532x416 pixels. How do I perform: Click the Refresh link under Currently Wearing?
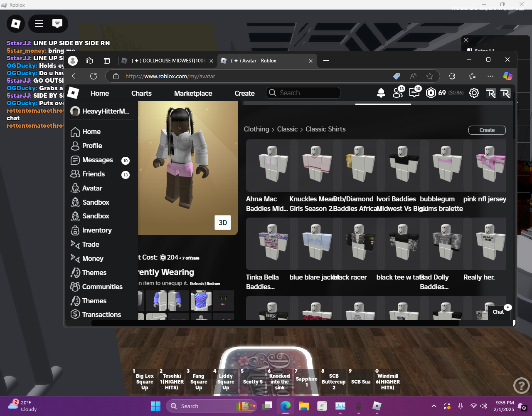(x=197, y=284)
